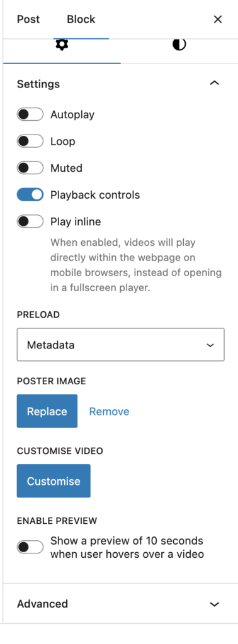Viewport: 238px width, 644px height.
Task: Enable the Muted toggle
Action: (30, 168)
